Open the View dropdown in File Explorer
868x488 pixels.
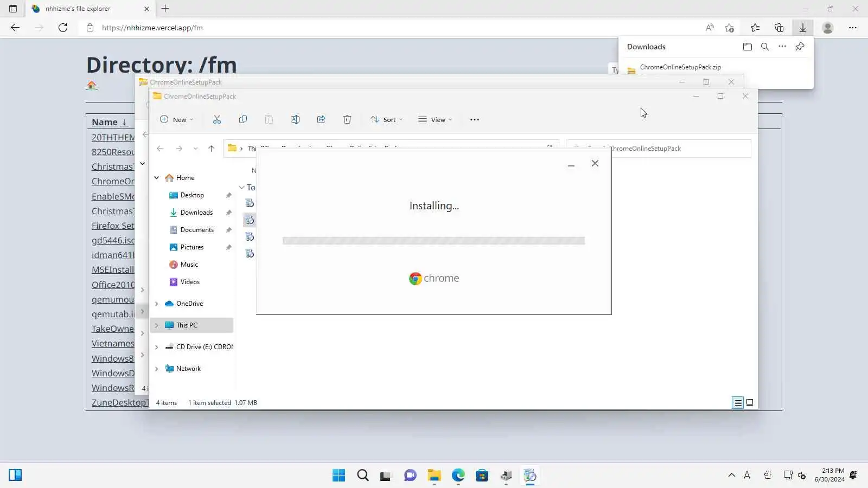tap(435, 119)
